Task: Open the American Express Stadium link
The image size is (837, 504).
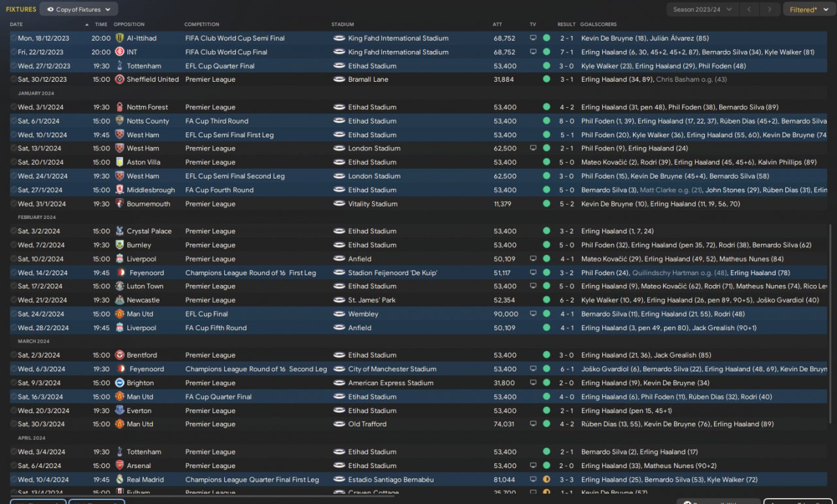Action: [391, 383]
